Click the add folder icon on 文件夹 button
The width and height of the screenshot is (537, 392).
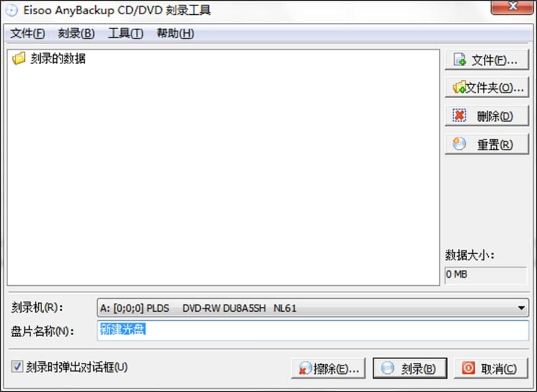459,87
